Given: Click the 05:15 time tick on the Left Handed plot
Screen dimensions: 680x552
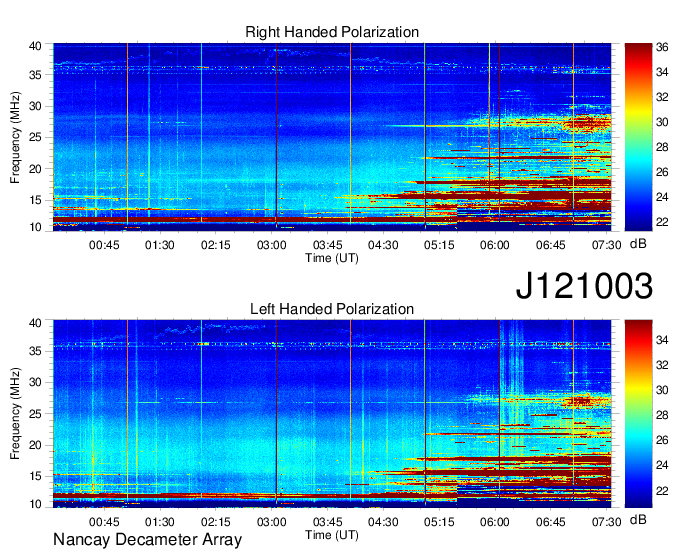Looking at the screenshot, I should (x=439, y=522).
